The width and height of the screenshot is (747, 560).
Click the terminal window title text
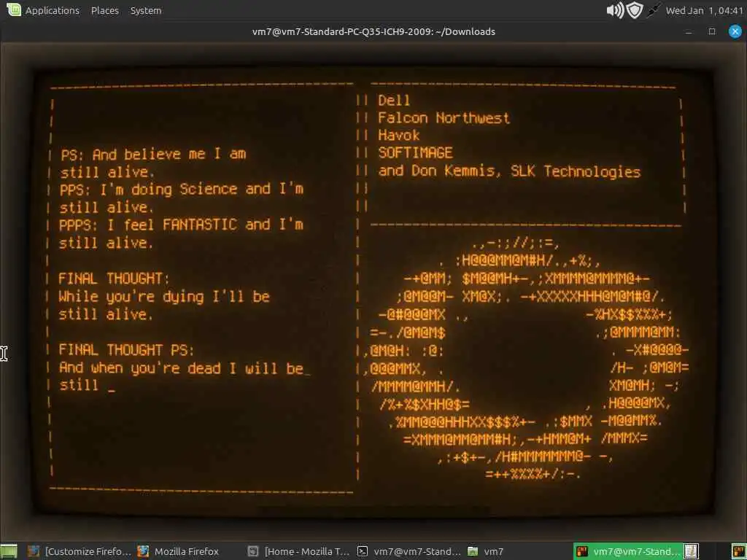coord(373,31)
